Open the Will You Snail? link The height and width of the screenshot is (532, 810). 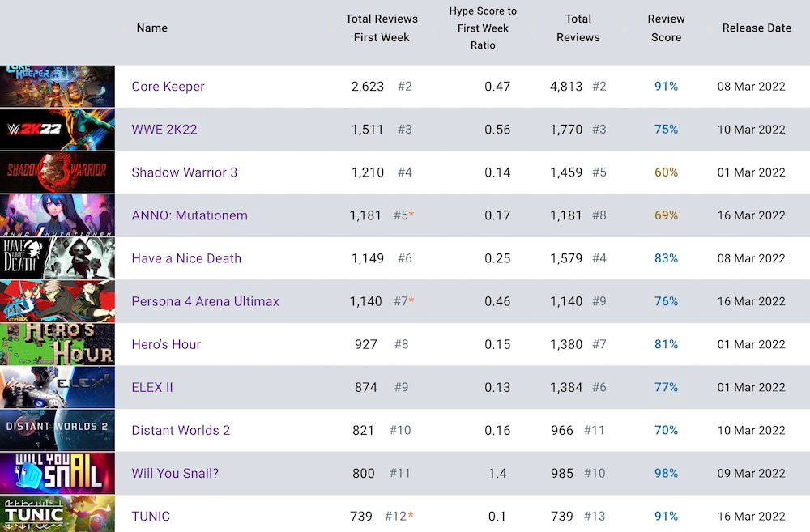(x=175, y=473)
